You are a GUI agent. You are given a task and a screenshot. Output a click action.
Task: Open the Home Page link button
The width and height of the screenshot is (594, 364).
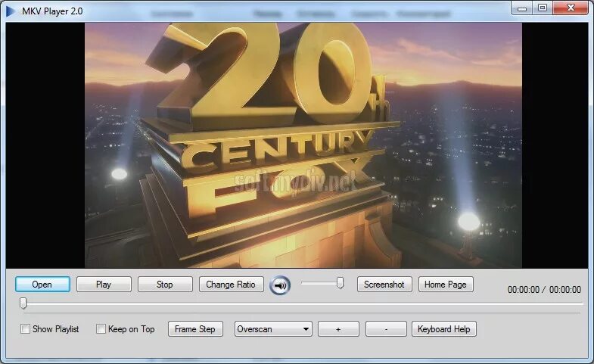446,284
